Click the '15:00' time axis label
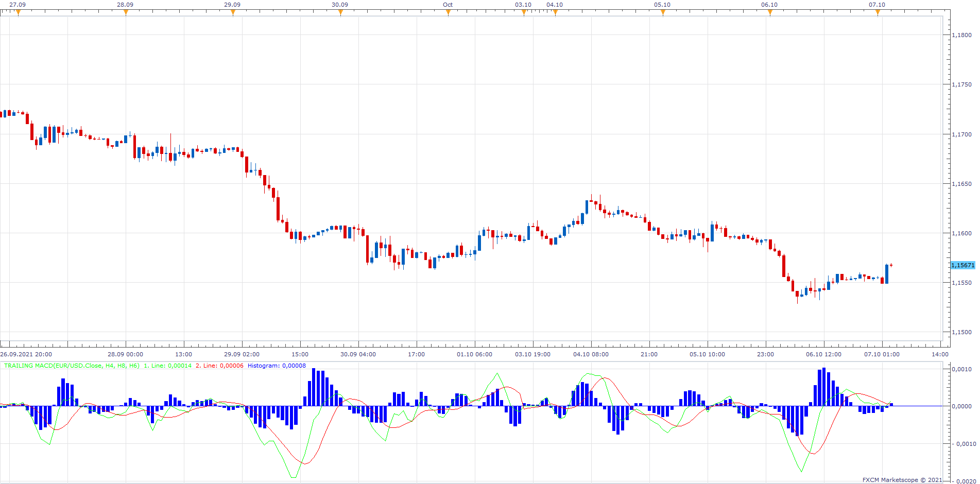 pyautogui.click(x=300, y=354)
